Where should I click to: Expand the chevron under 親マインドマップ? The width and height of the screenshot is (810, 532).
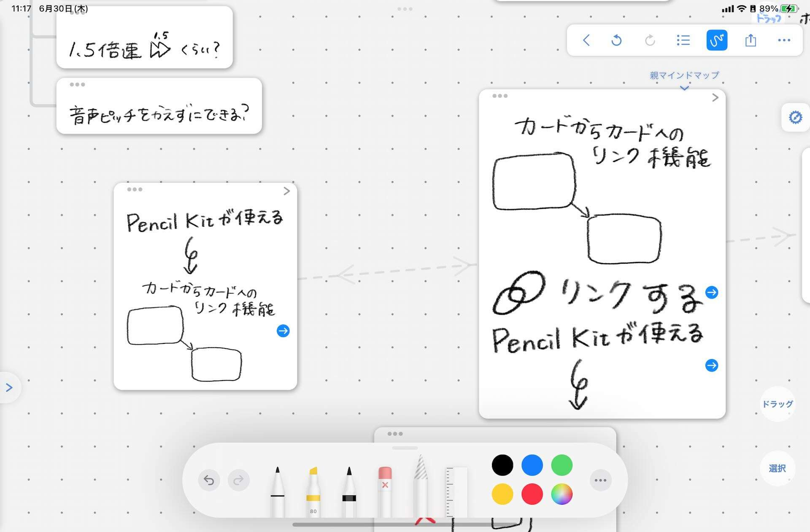684,88
